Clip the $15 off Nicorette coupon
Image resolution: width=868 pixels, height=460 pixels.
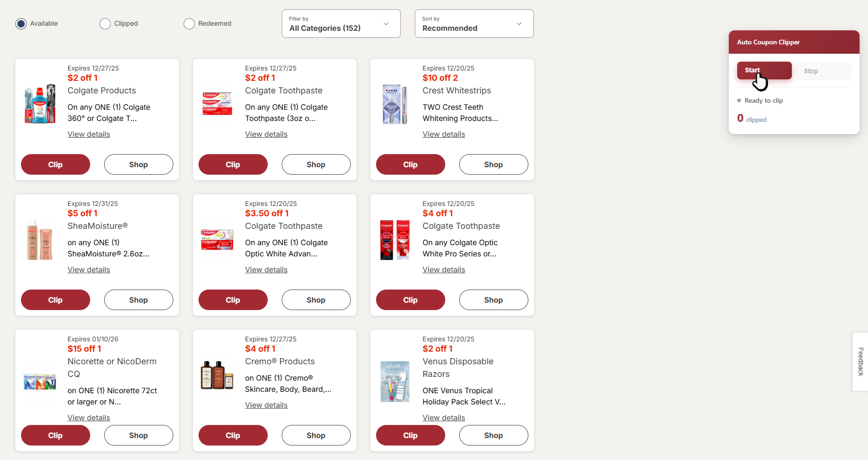[55, 435]
